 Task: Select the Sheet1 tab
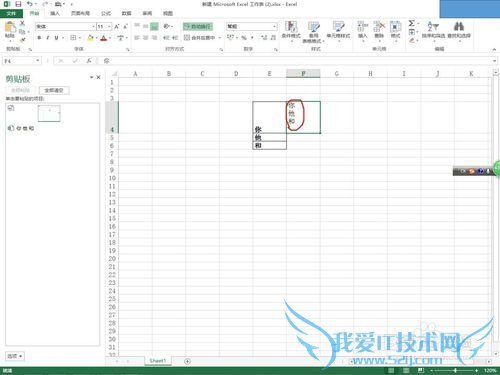pyautogui.click(x=158, y=361)
